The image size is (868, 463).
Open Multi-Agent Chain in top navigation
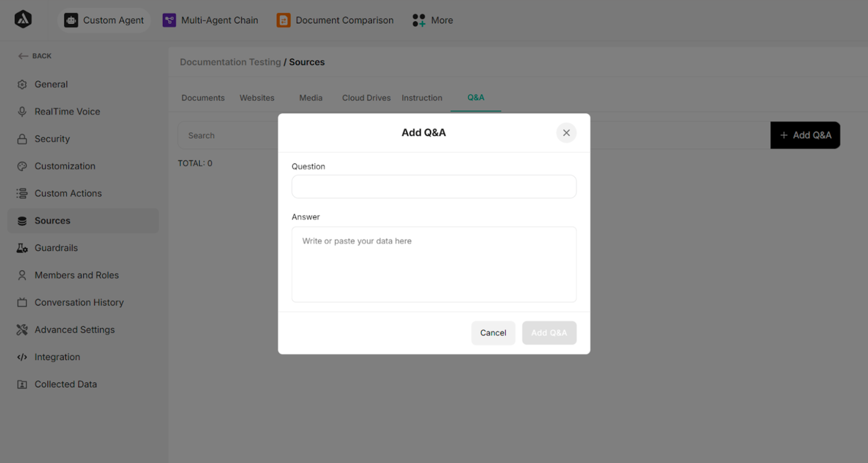point(210,20)
